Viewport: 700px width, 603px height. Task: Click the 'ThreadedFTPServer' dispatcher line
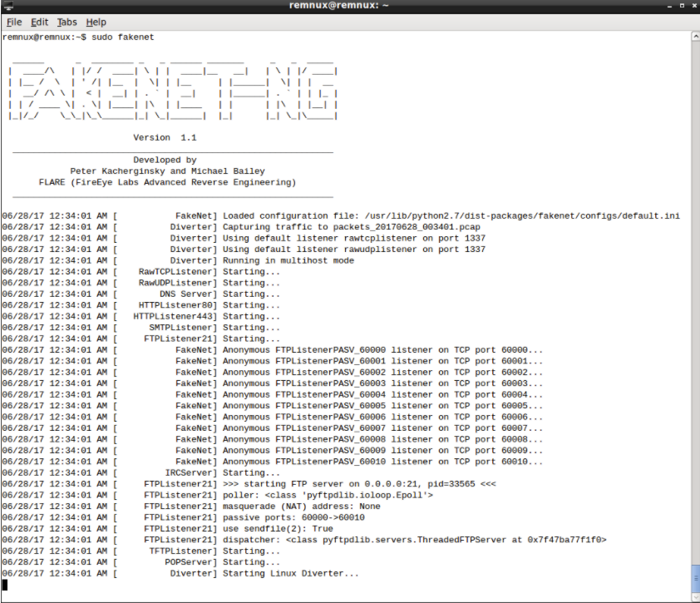click(x=304, y=540)
